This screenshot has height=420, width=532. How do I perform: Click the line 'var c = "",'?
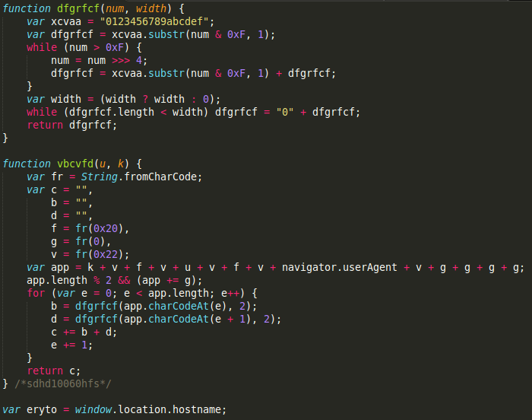[60, 189]
